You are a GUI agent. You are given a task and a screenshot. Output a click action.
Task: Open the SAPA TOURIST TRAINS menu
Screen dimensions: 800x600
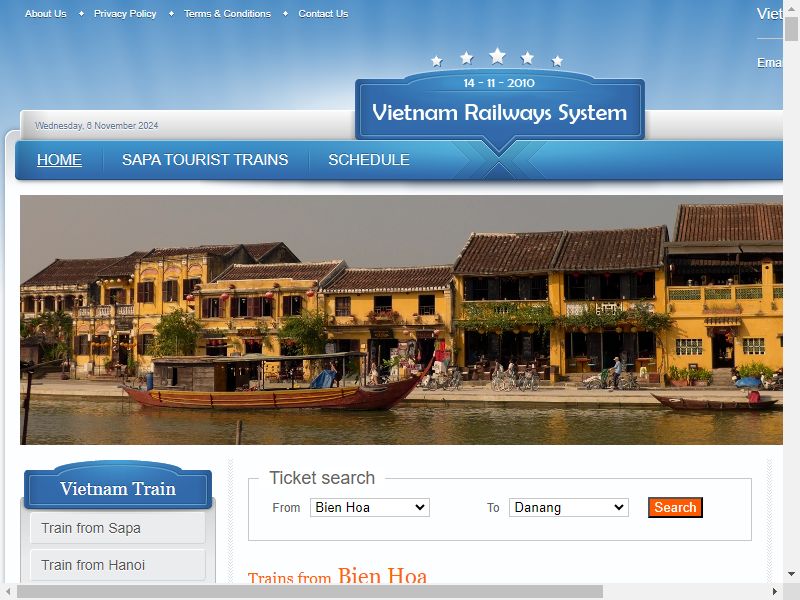pos(205,160)
